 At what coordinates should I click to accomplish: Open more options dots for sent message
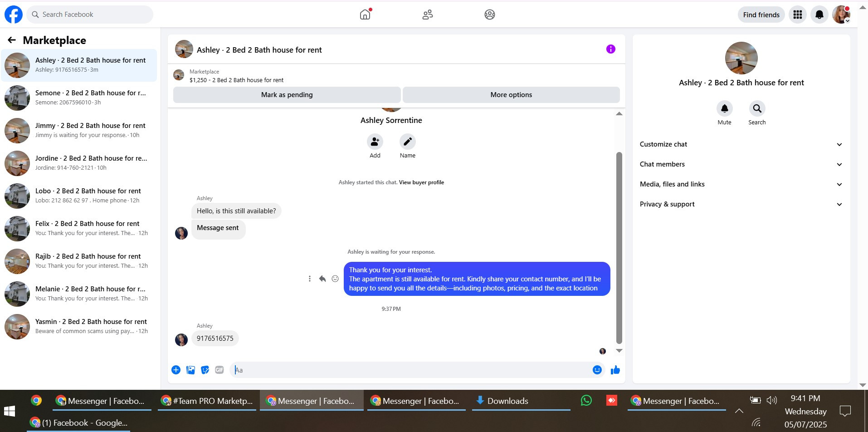(x=310, y=279)
